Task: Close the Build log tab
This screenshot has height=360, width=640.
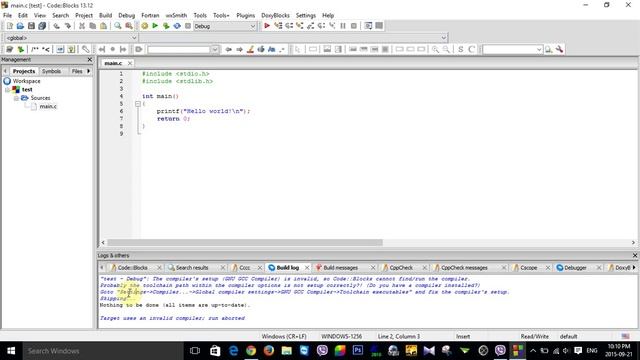Action: (307, 268)
